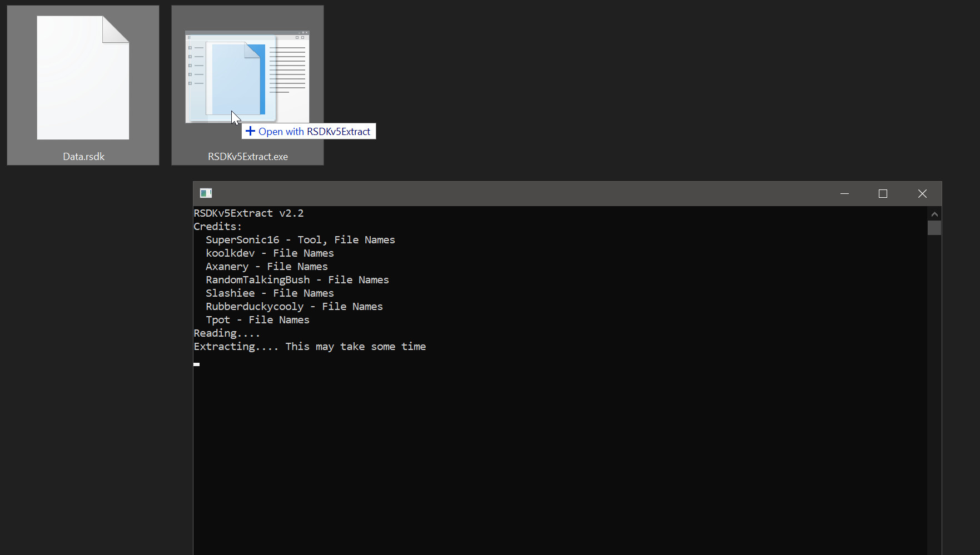
Task: Click the 'Extracting.... This may take some time' line
Action: [310, 347]
